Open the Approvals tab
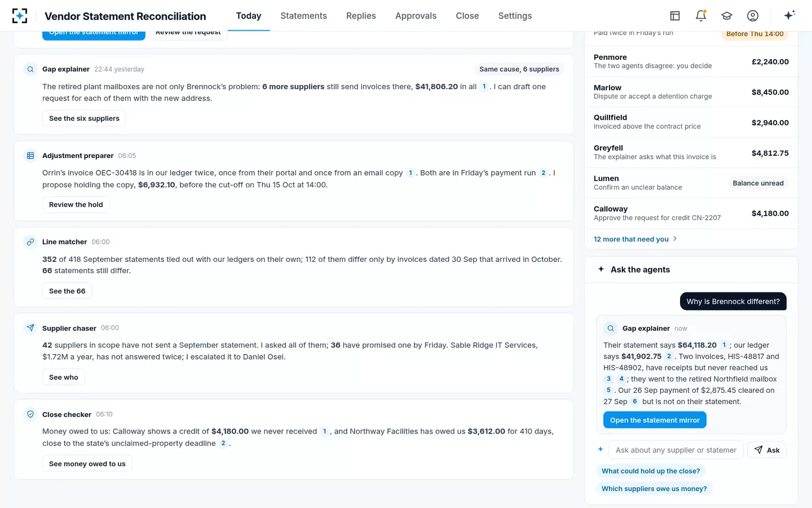The width and height of the screenshot is (812, 508). [416, 16]
